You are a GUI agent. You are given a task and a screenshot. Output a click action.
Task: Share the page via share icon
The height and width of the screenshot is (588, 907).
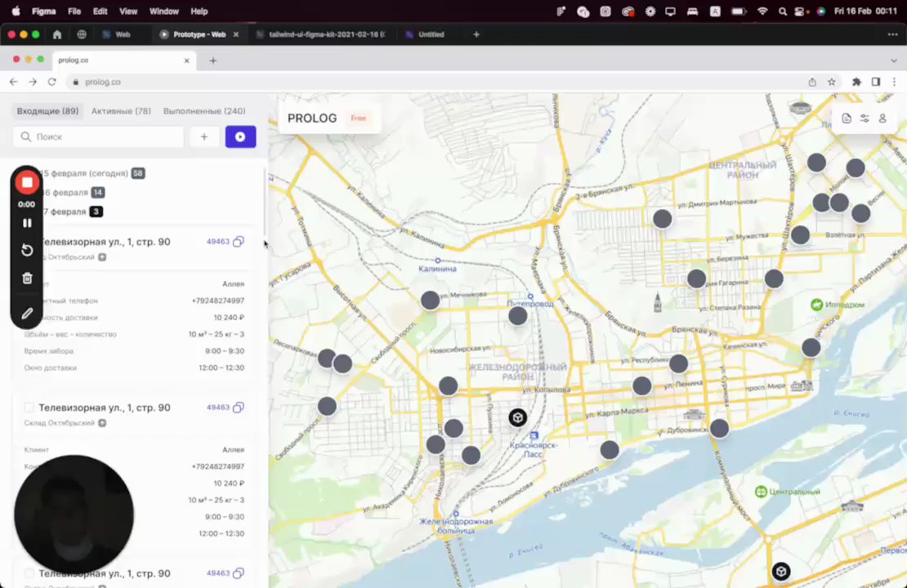coord(812,82)
